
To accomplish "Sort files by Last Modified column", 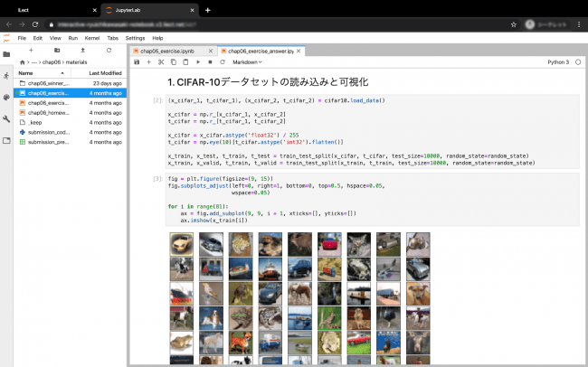I will coord(99,73).
